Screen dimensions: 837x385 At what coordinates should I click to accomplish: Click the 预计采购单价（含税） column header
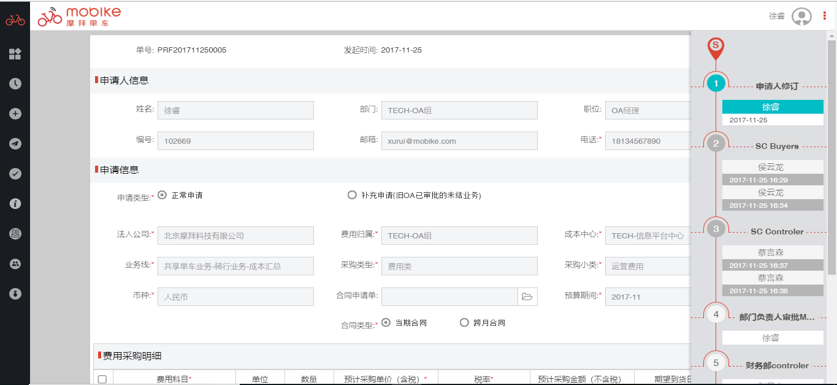click(x=386, y=379)
